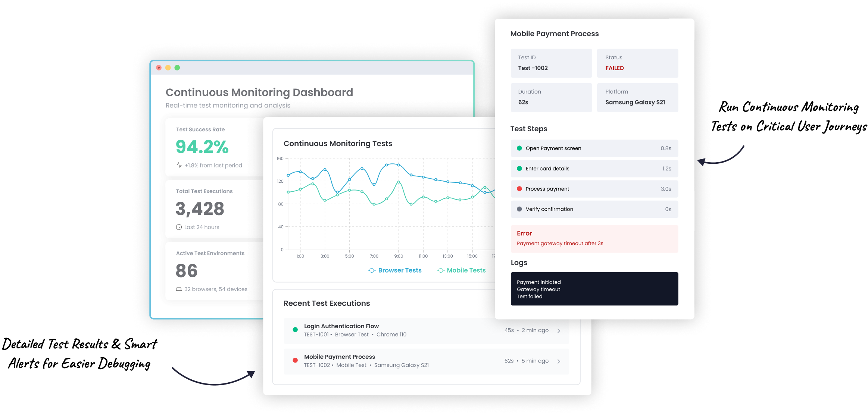Expand Mobile Payment Process row chevron
868x414 pixels.
pyautogui.click(x=559, y=361)
